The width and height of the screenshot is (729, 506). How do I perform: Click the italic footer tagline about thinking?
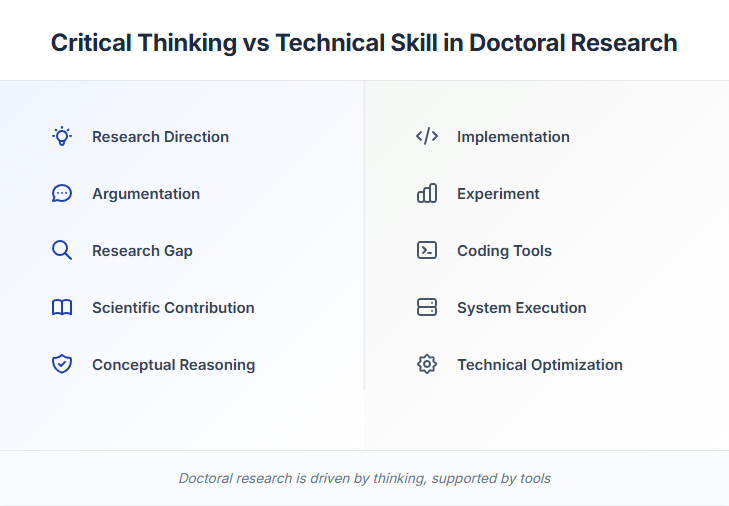coord(364,478)
